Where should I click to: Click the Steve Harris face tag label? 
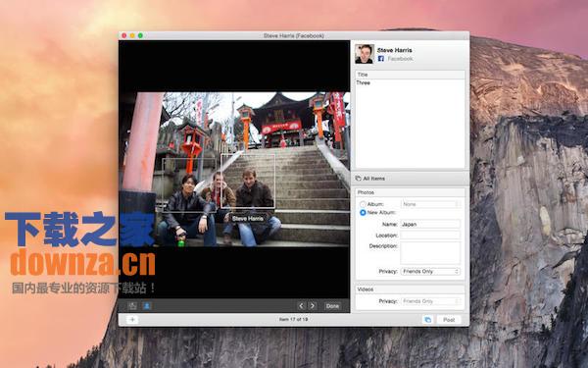point(248,218)
